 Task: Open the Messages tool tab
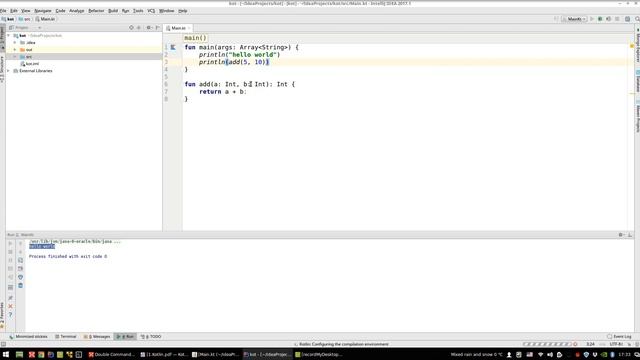[x=97, y=337]
